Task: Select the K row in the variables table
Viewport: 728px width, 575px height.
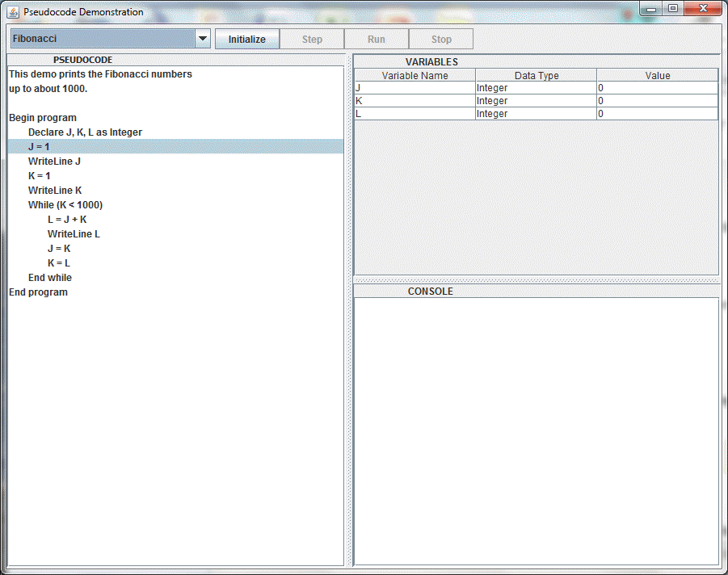Action: pyautogui.click(x=414, y=101)
